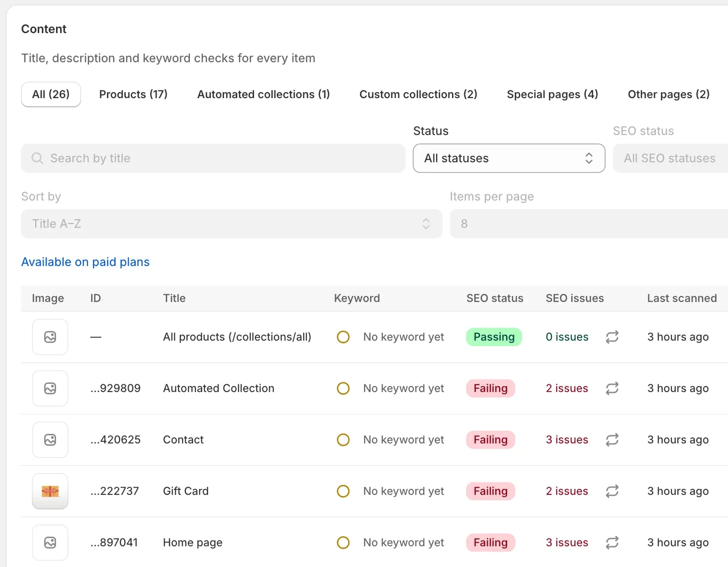Image resolution: width=728 pixels, height=567 pixels.
Task: Open image placeholder for All products
Action: (x=50, y=337)
